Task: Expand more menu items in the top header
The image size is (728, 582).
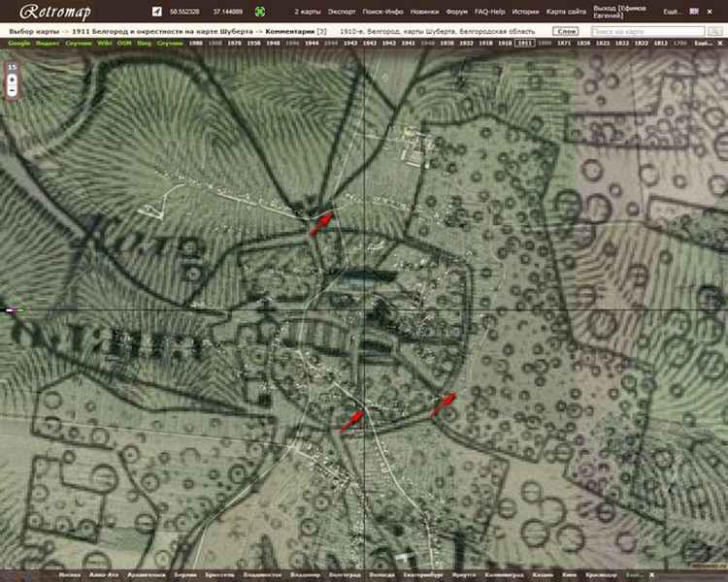Action: (x=672, y=12)
